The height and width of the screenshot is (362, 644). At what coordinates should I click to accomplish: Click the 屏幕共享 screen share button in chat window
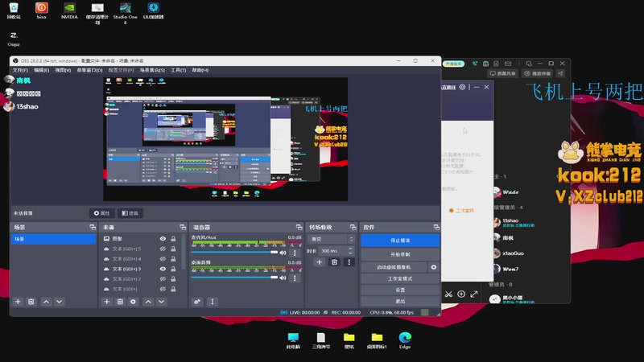(x=503, y=73)
